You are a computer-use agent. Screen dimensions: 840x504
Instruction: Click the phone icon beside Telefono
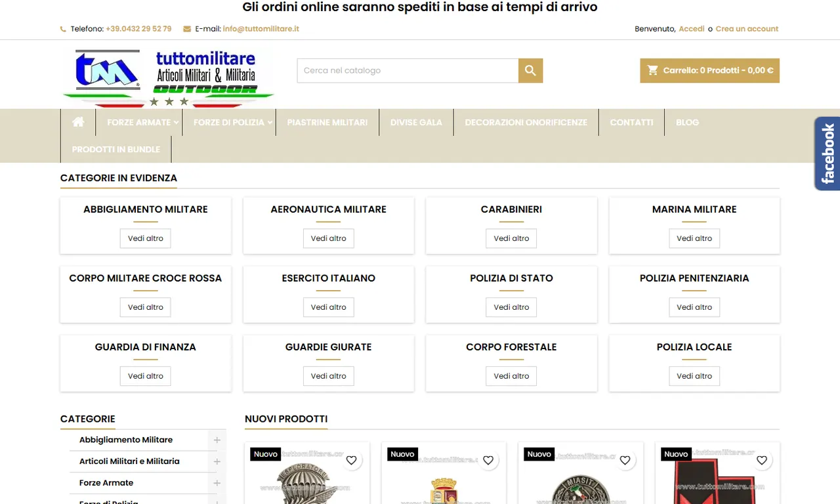point(64,29)
